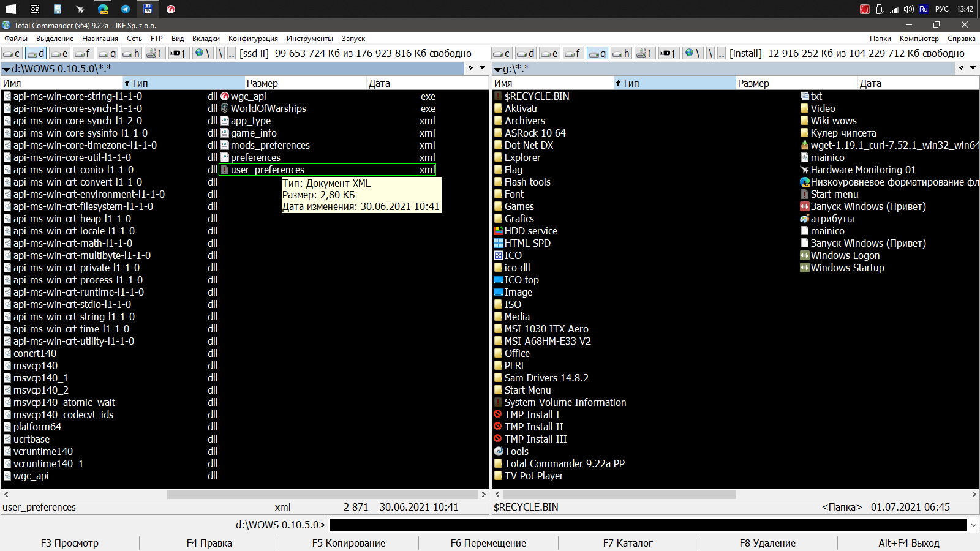The width and height of the screenshot is (980, 551).
Task: Select the wgc_api exe file icon
Action: point(225,96)
